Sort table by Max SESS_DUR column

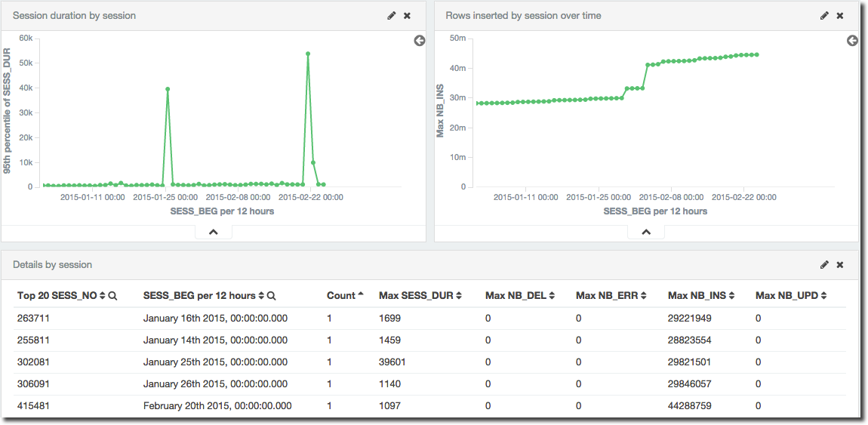[458, 296]
